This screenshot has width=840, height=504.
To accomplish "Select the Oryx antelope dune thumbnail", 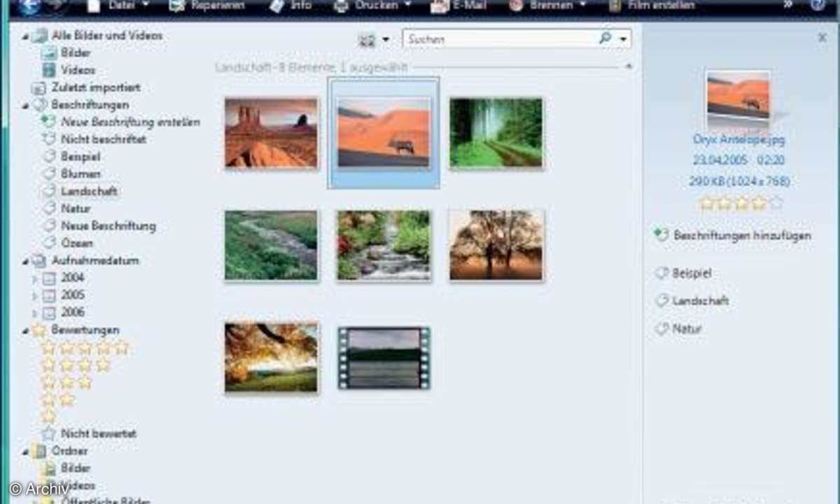I will 384,133.
